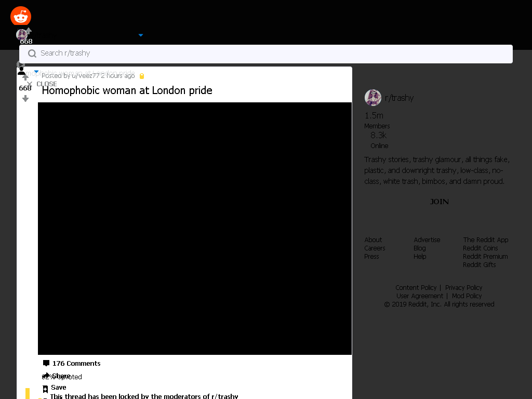Open the 176 Comments link
Viewport: 532px width, 399px height.
coord(76,363)
